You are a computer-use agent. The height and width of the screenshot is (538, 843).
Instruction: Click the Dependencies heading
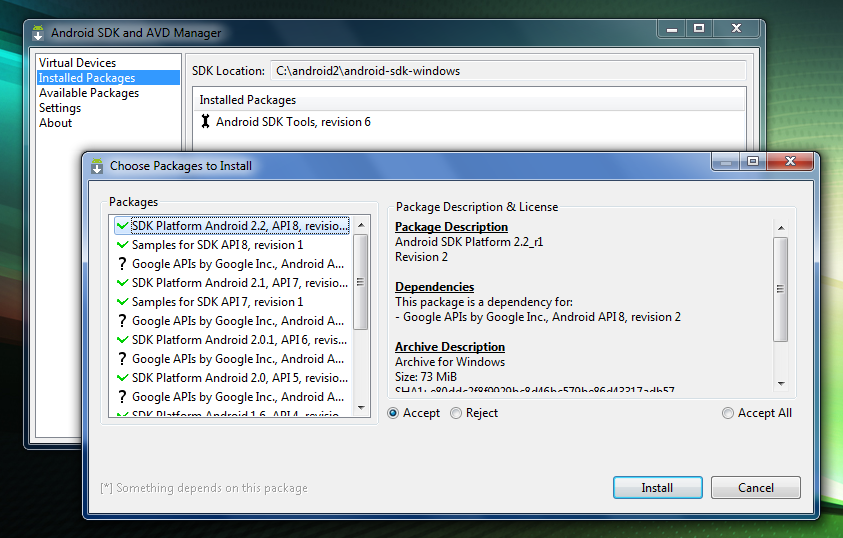434,287
